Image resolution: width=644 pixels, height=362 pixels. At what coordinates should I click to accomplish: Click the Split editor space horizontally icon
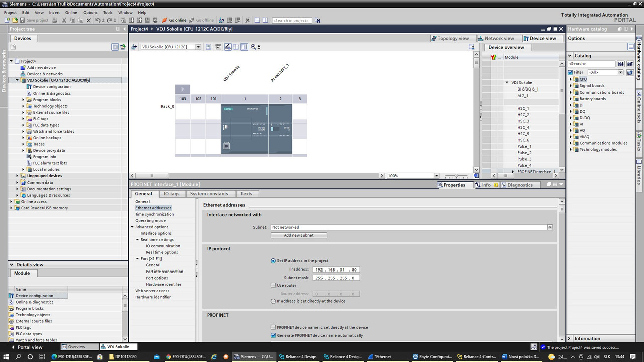click(257, 20)
